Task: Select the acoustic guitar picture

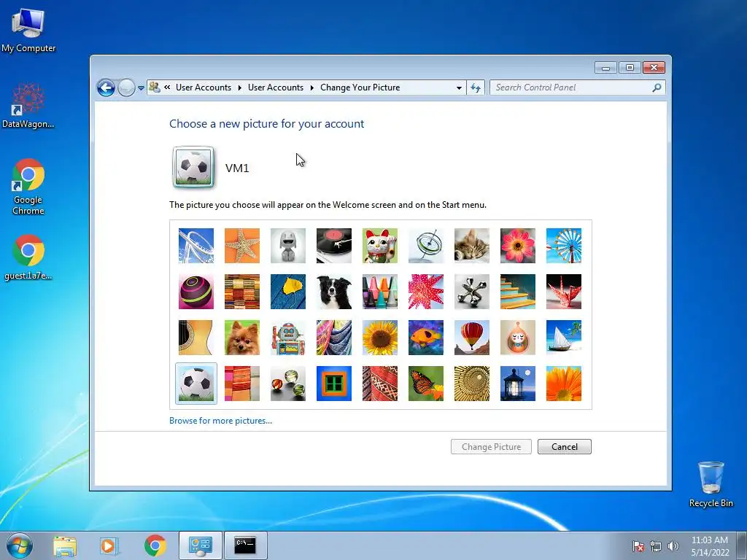Action: (x=196, y=338)
